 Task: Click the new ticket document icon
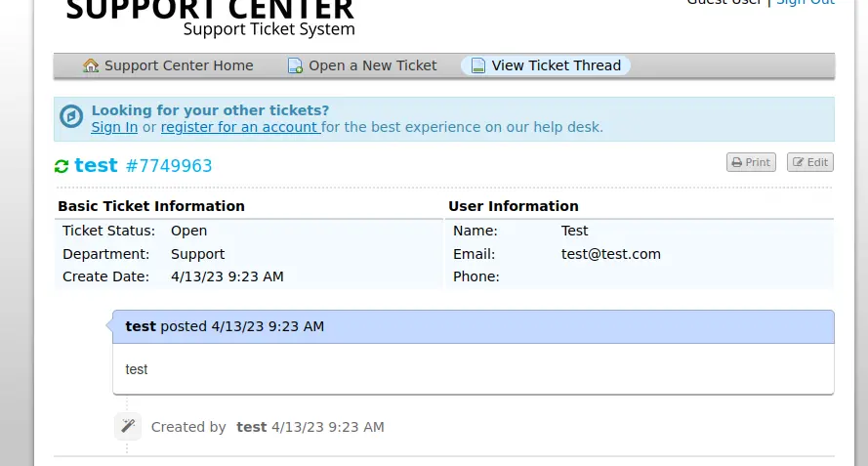pyautogui.click(x=295, y=65)
